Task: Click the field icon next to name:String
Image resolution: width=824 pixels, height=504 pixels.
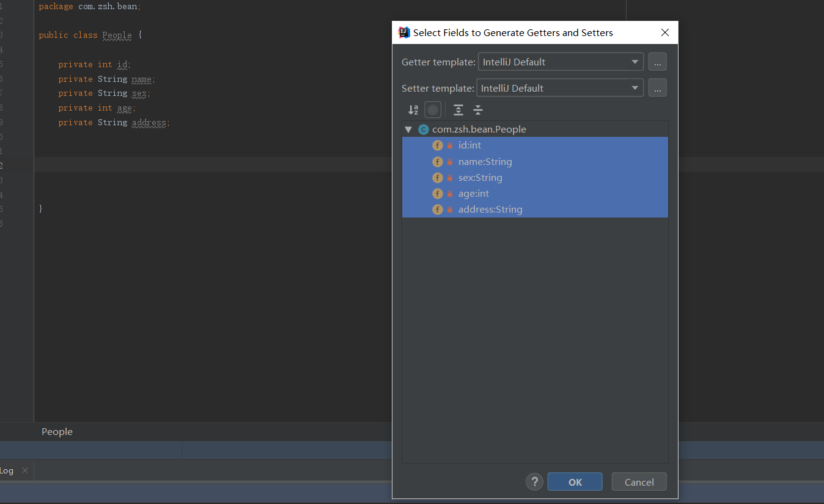Action: pyautogui.click(x=437, y=162)
